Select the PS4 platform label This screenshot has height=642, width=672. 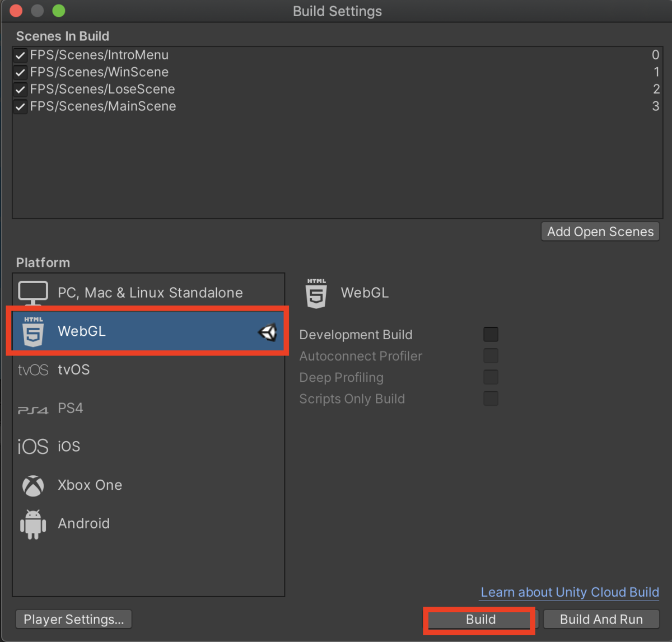70,408
